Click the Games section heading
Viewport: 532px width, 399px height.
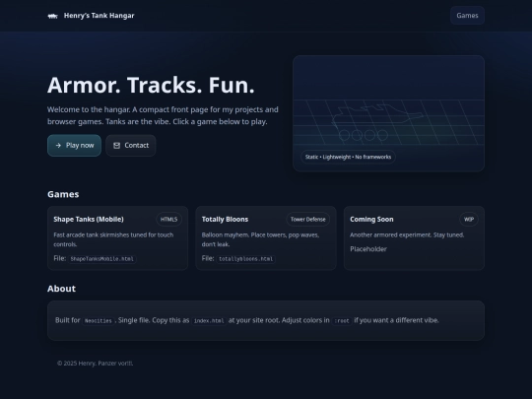click(63, 194)
